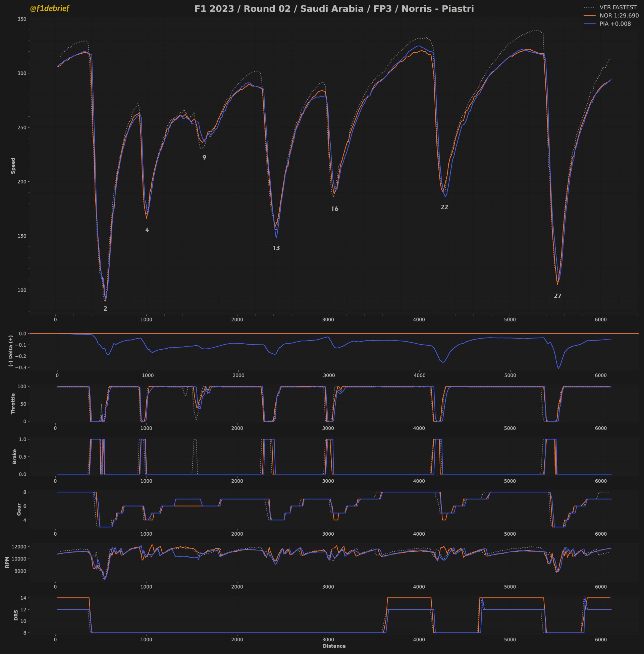Viewport: 644px width, 654px height.
Task: Click the turn 9 corner label
Action: click(204, 158)
